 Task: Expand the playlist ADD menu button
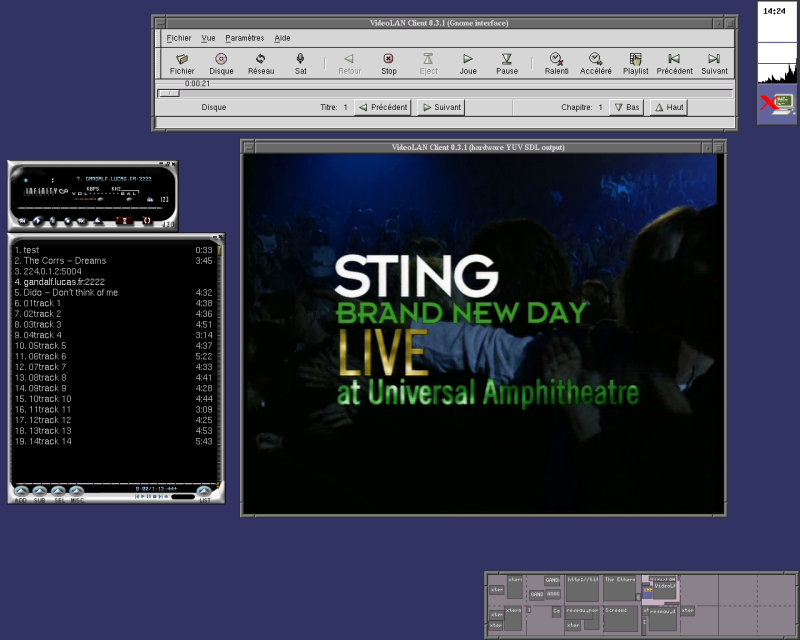tap(21, 491)
